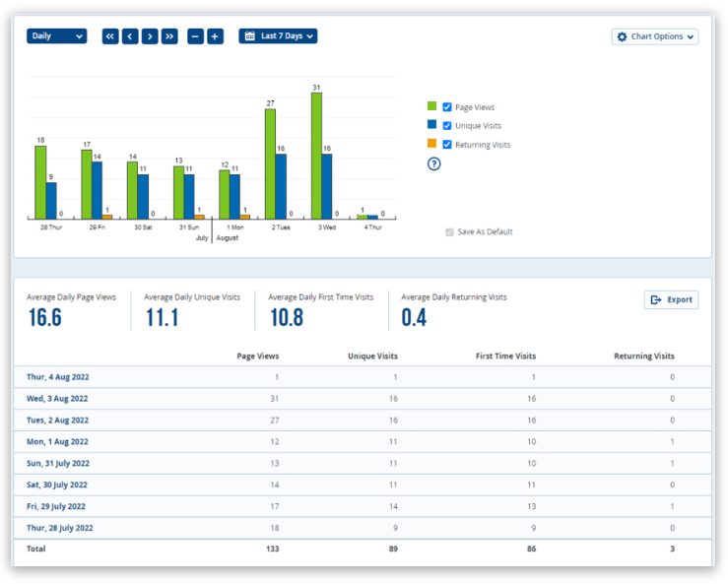Viewport: 728px width, 584px height.
Task: Click the Average Daily First Time Visits value 10.8
Action: click(287, 318)
